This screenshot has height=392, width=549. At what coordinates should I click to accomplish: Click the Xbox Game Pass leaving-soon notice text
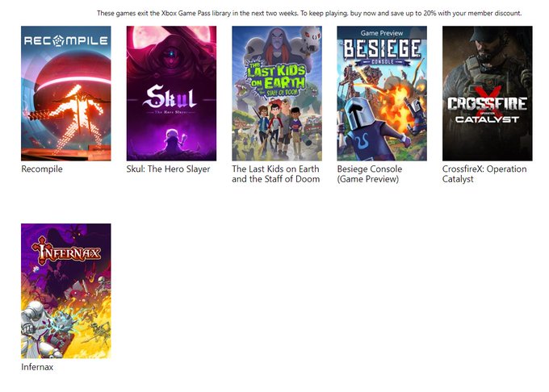click(309, 14)
